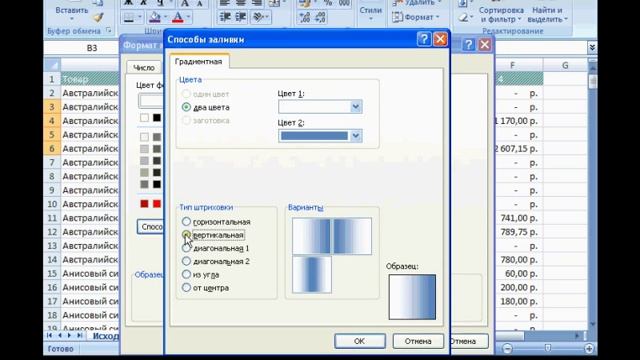The height and width of the screenshot is (360, 640).
Task: Click the Increase Indent icon
Action: [241, 17]
